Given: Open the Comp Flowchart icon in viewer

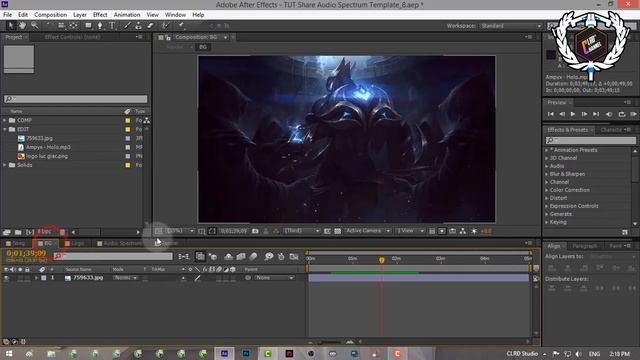Looking at the screenshot, I should [462, 231].
